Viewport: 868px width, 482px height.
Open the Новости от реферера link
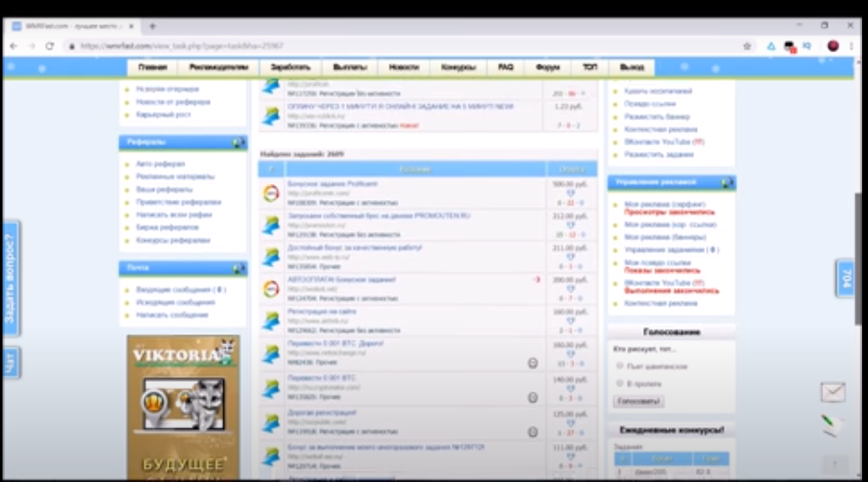coord(173,102)
